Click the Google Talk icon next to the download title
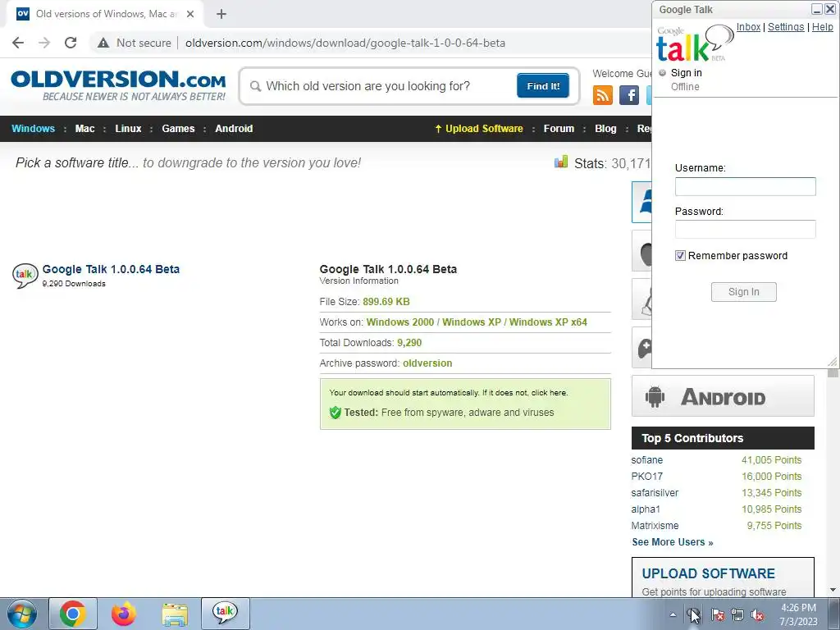This screenshot has height=630, width=840. (25, 276)
